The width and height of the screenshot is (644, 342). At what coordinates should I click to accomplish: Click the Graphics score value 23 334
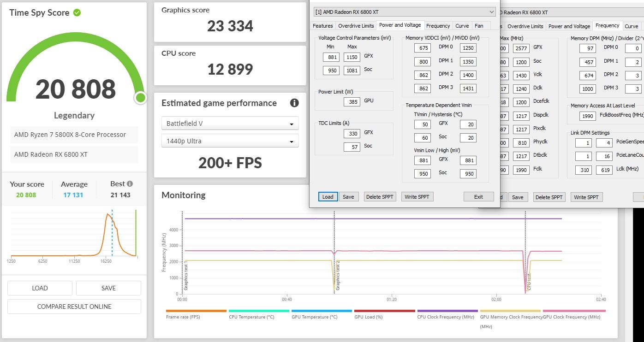coord(230,26)
